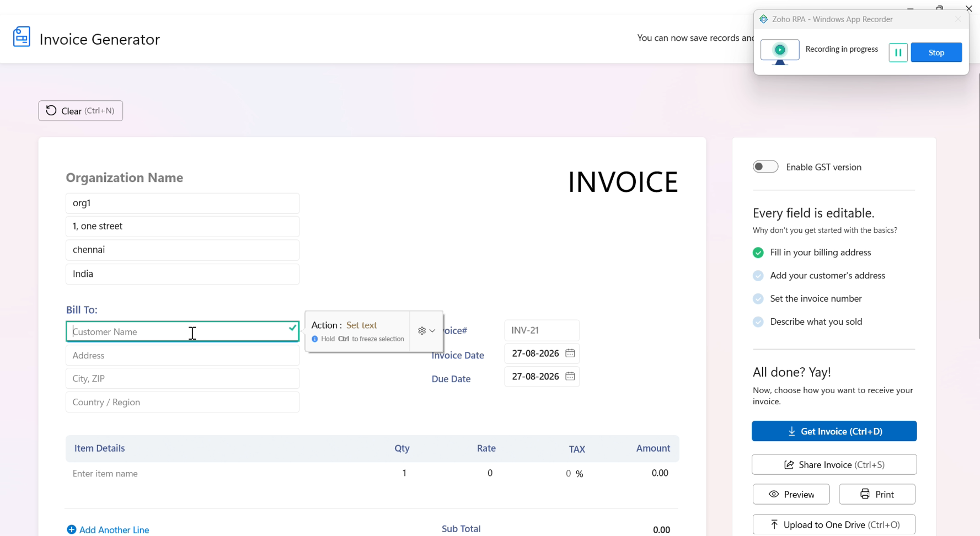Print the invoice

pyautogui.click(x=877, y=494)
